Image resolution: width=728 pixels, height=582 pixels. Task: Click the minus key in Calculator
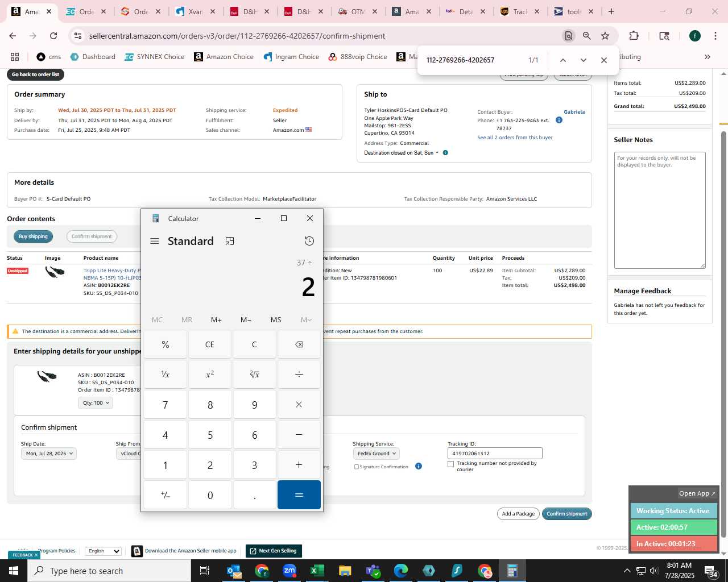click(299, 435)
